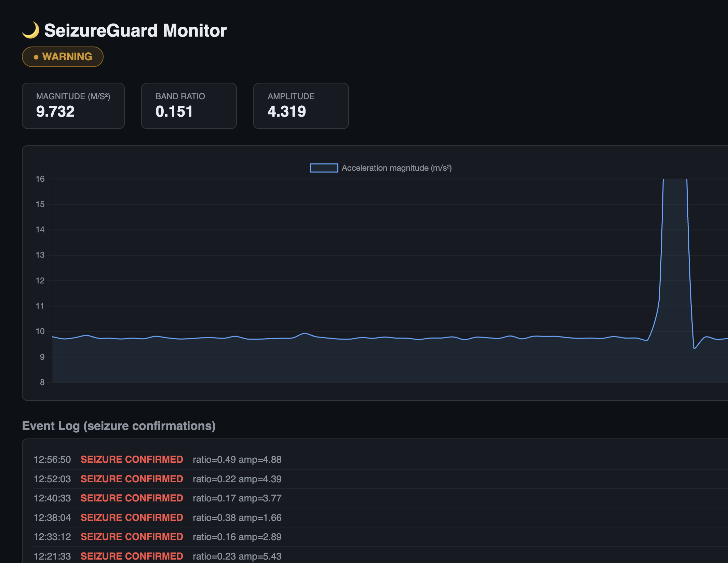Select the Magnitude 9.732 stat card
The image size is (728, 563).
[x=73, y=106]
